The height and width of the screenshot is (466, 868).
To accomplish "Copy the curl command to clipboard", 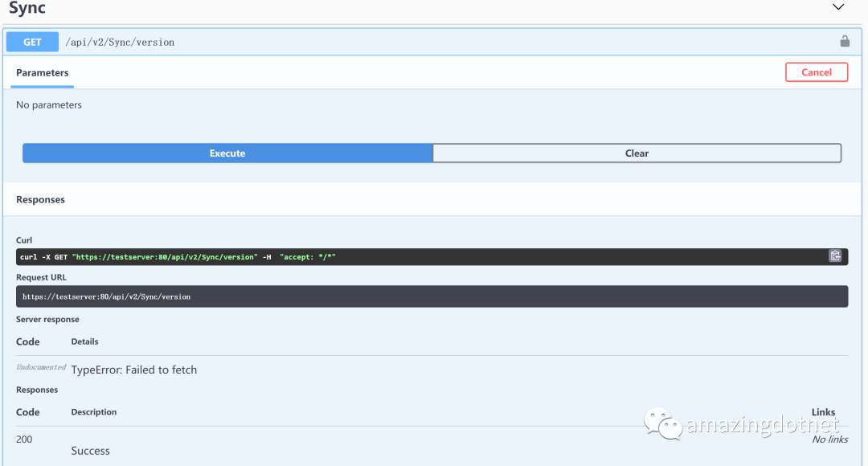I will 835,255.
